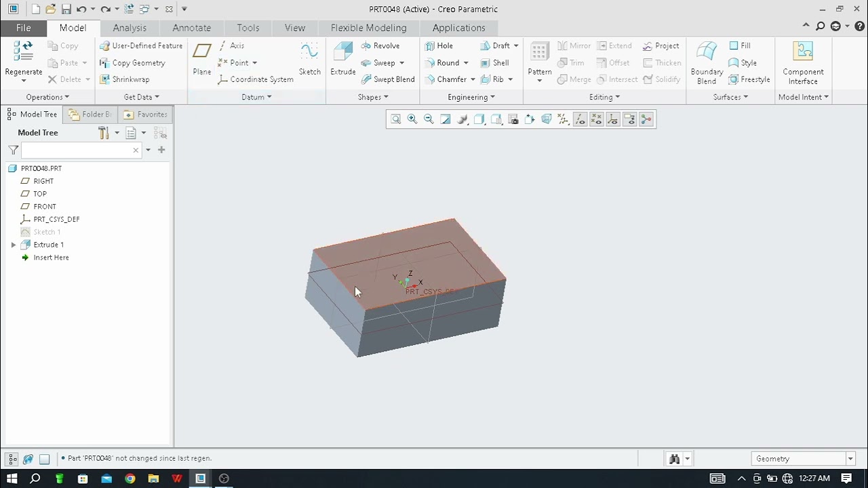Viewport: 868px width, 488px height.
Task: Open the Sketch tool
Action: point(309,58)
